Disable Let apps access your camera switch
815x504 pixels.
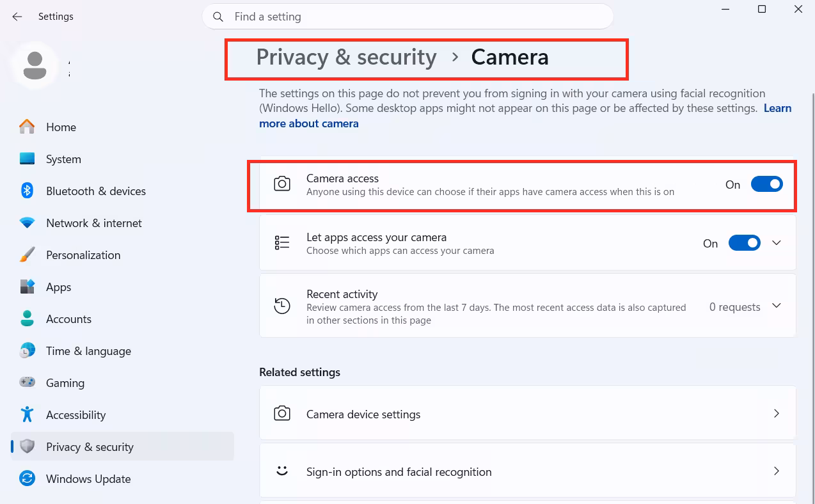744,243
